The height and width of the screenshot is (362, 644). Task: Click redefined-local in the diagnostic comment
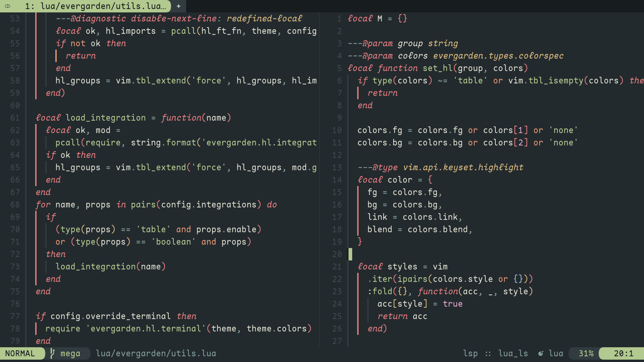[x=264, y=19]
